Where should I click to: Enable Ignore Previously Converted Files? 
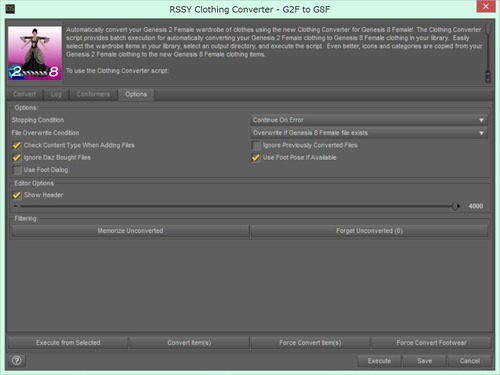point(256,145)
